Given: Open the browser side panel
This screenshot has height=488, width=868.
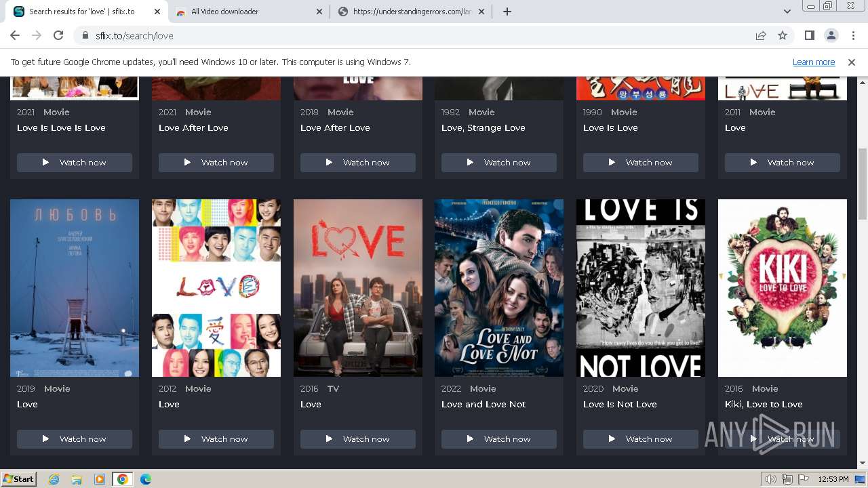Looking at the screenshot, I should (809, 35).
